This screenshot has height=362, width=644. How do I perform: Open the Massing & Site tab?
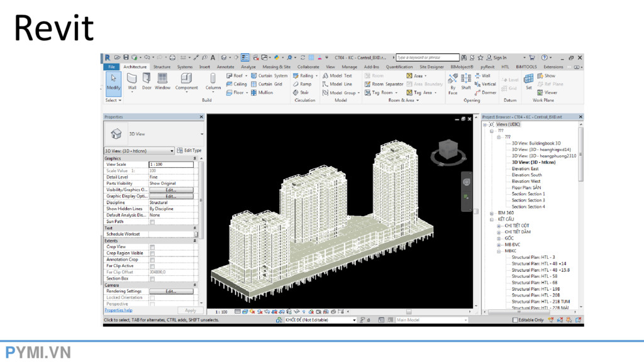click(x=277, y=67)
